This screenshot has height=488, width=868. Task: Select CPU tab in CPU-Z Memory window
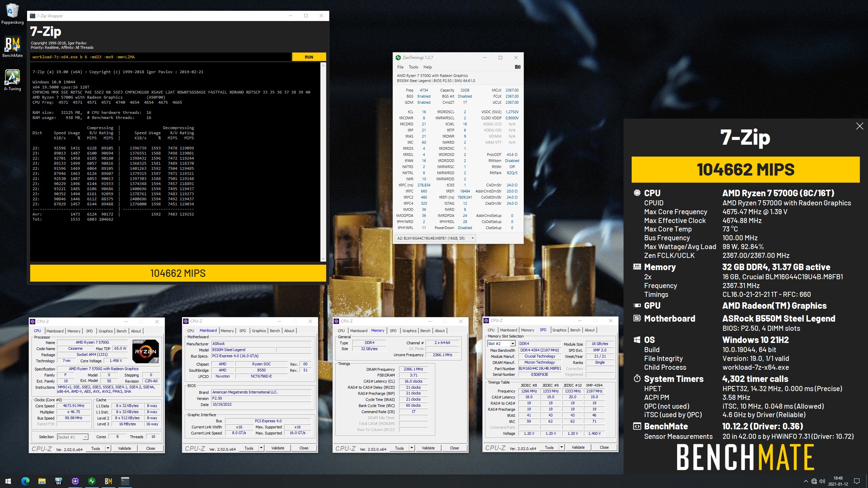click(x=341, y=331)
